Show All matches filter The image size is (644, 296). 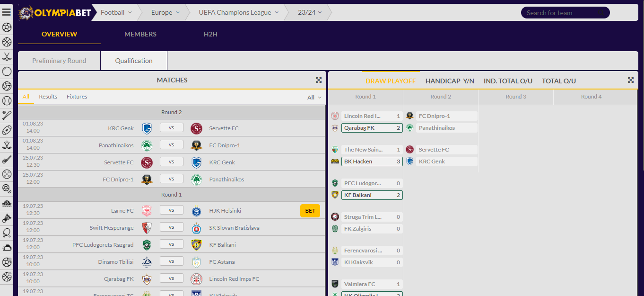point(26,97)
